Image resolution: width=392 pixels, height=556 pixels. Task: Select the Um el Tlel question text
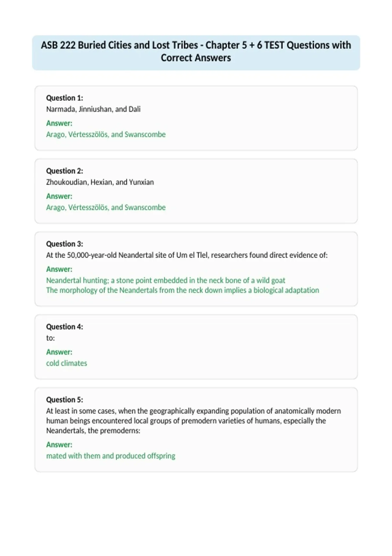tap(187, 255)
